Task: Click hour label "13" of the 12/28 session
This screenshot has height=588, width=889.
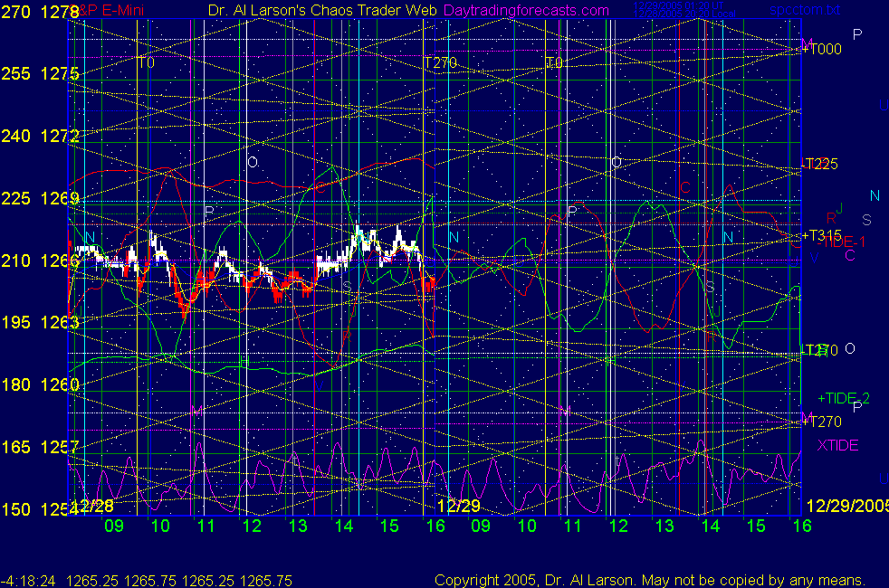Action: click(x=298, y=526)
